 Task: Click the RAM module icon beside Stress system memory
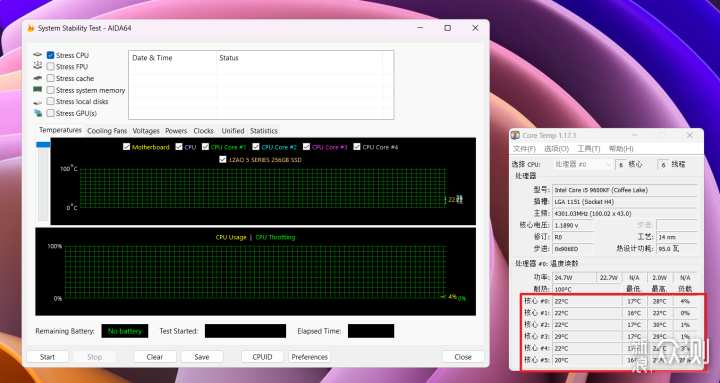pyautogui.click(x=38, y=90)
